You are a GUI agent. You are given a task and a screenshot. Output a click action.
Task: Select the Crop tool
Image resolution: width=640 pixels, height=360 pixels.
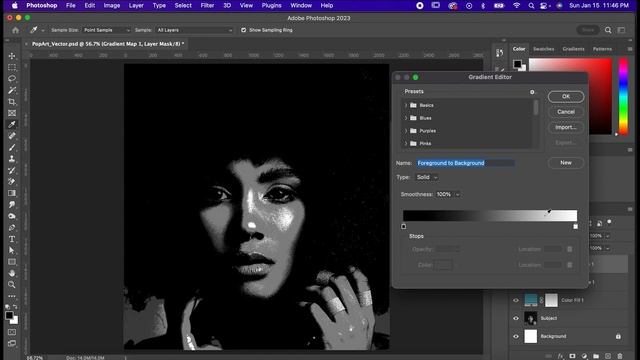12,102
